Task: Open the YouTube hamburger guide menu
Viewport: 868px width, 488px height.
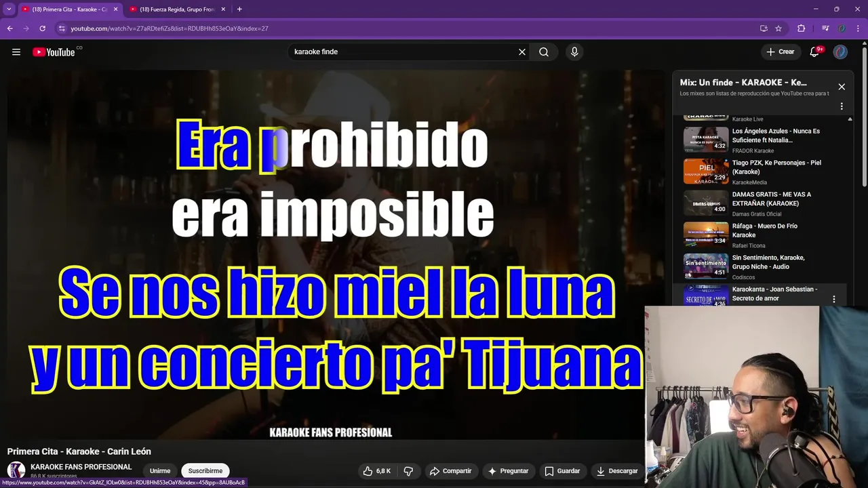Action: 16,52
